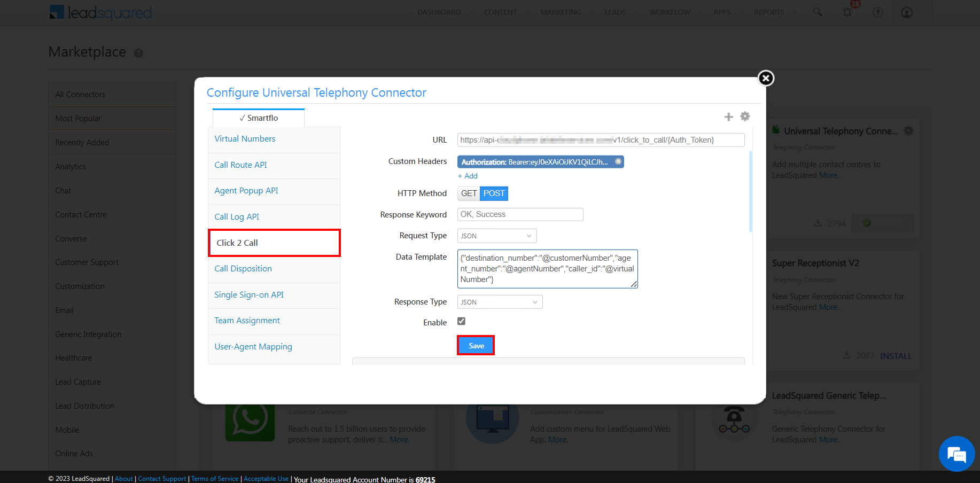Select the Click 2 Call section
Screen dimensions: 980x483
[274, 243]
